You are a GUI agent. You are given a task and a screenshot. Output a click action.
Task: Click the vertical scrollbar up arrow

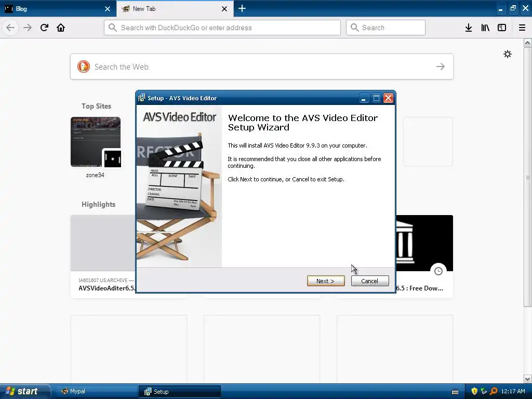tap(527, 43)
